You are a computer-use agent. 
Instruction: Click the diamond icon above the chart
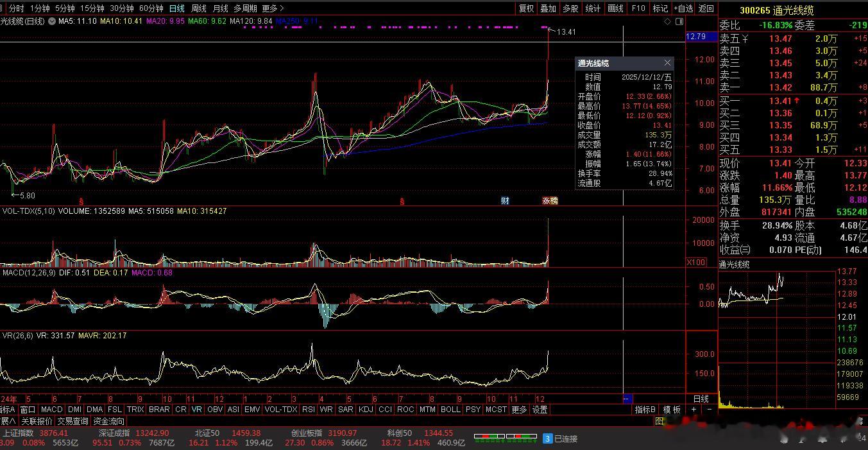point(668,21)
